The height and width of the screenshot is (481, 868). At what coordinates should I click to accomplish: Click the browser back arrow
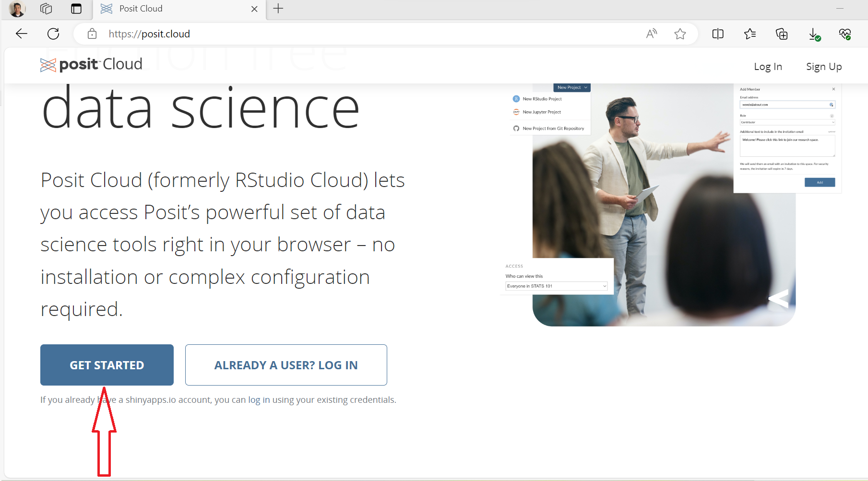click(x=22, y=34)
